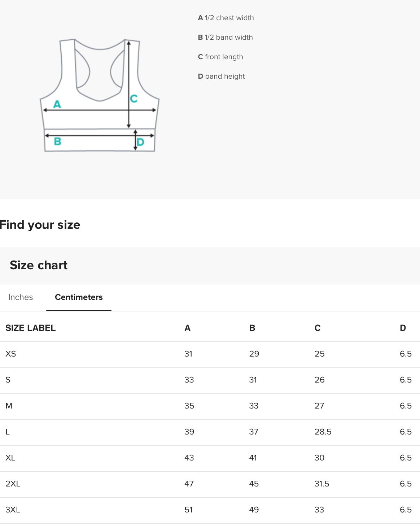Click the 'Find your size' heading

pyautogui.click(x=40, y=225)
